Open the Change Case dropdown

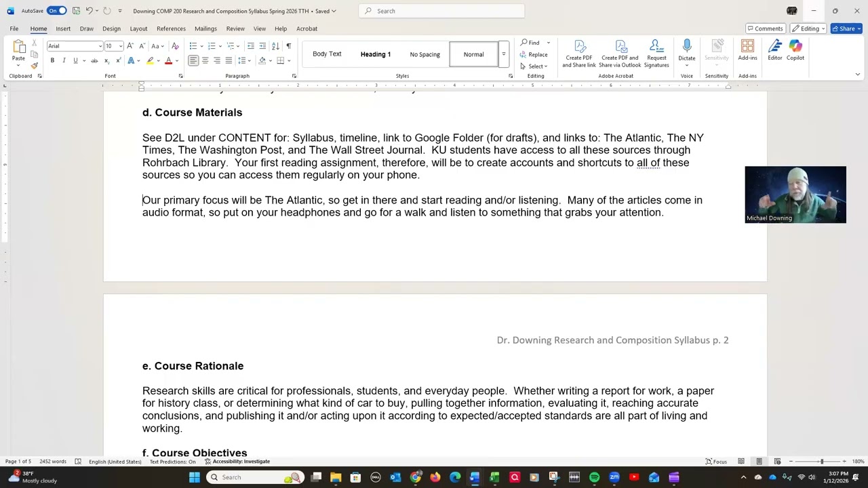pos(157,46)
